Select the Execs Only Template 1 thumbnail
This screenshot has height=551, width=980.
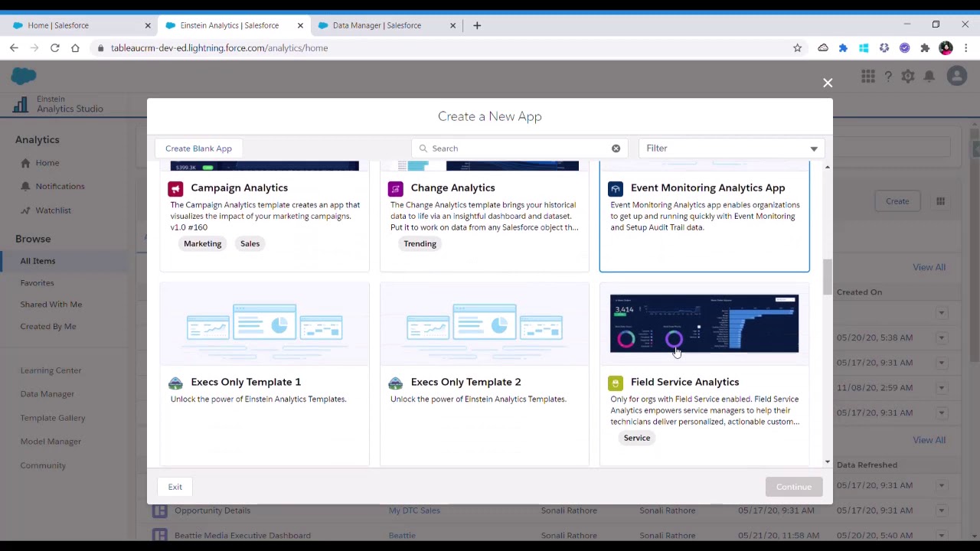(265, 324)
